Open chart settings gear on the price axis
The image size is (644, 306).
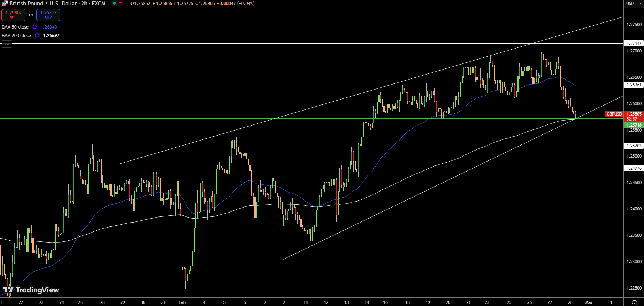(x=634, y=302)
